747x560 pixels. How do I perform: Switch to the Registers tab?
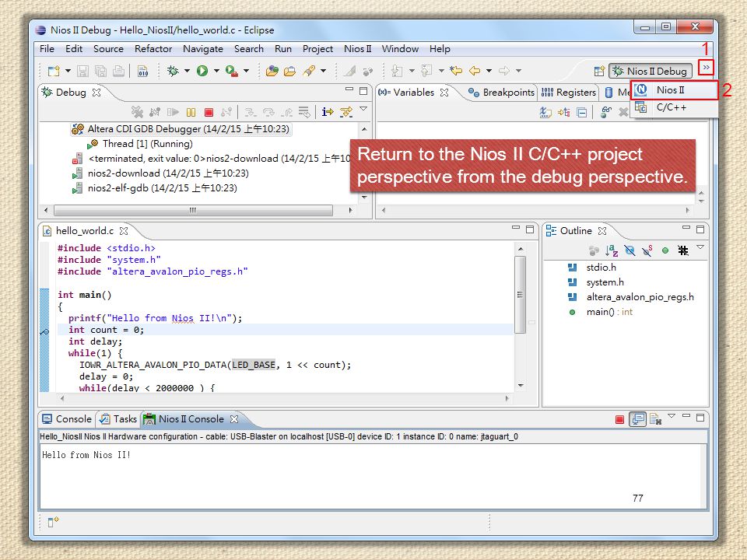569,93
